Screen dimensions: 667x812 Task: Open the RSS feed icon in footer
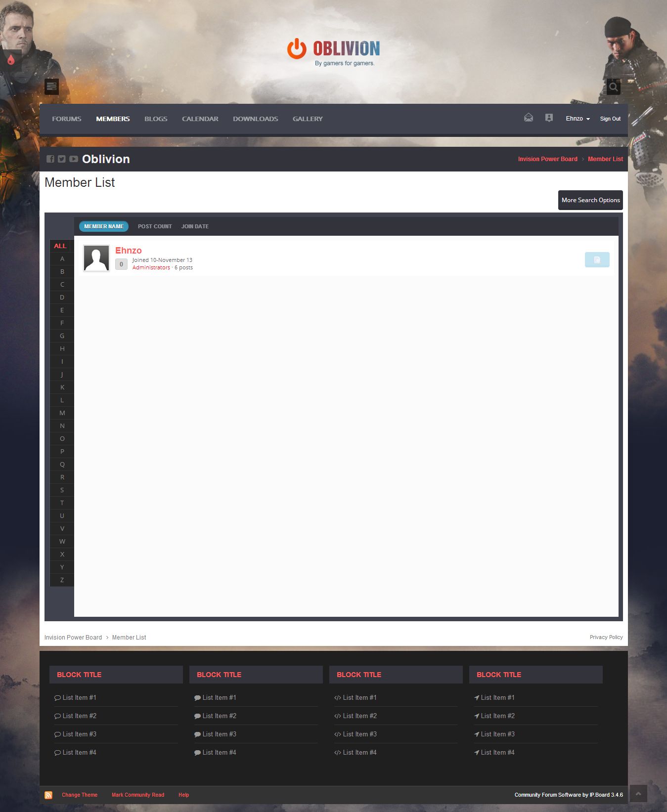(x=48, y=795)
